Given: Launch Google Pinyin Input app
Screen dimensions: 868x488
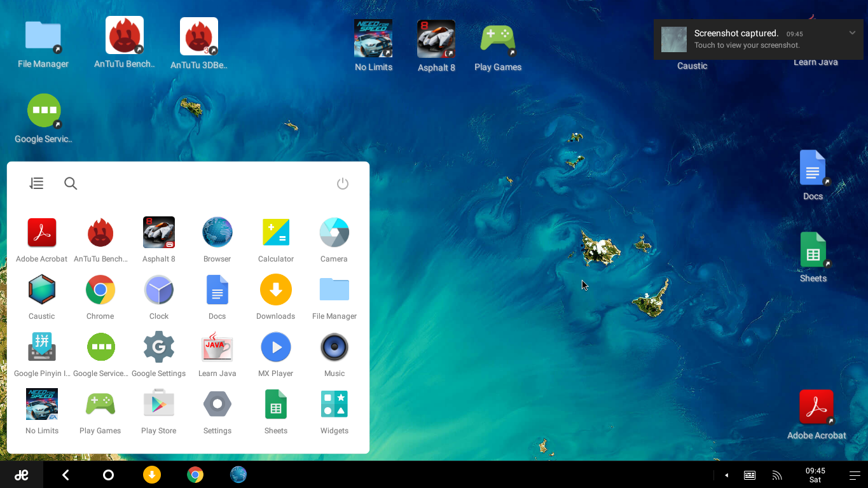Looking at the screenshot, I should (42, 347).
